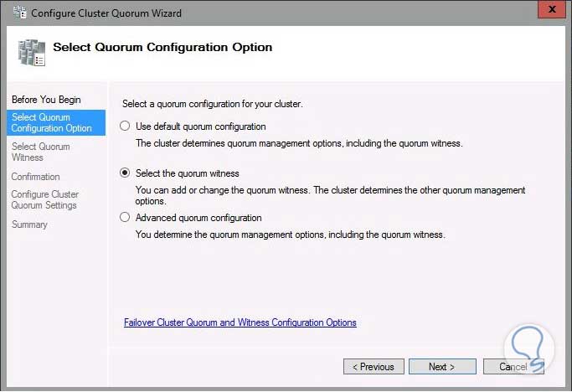Image resolution: width=572 pixels, height=392 pixels.
Task: Select the highlighted Select Quorum Configuration Option sidebar step
Action: click(x=52, y=123)
